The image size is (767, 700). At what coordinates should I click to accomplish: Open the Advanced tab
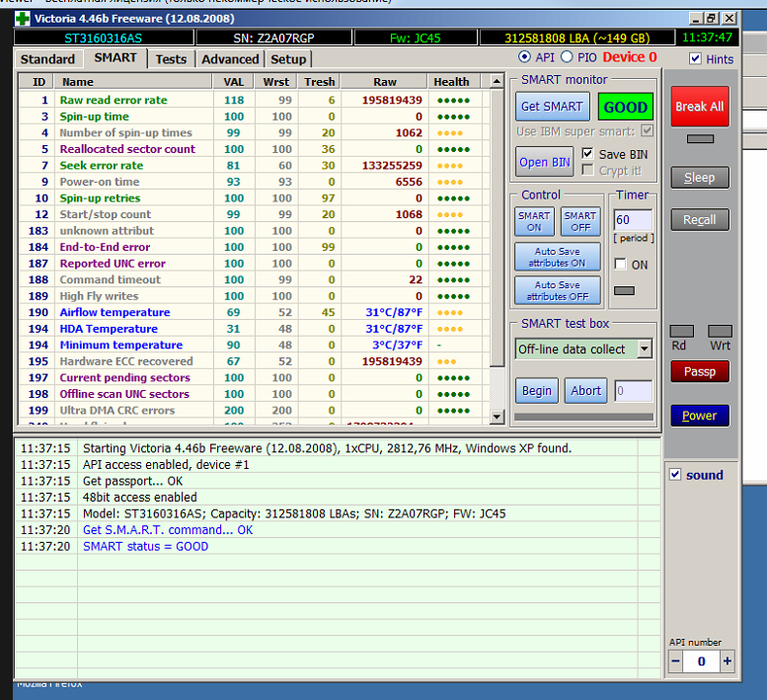coord(230,59)
